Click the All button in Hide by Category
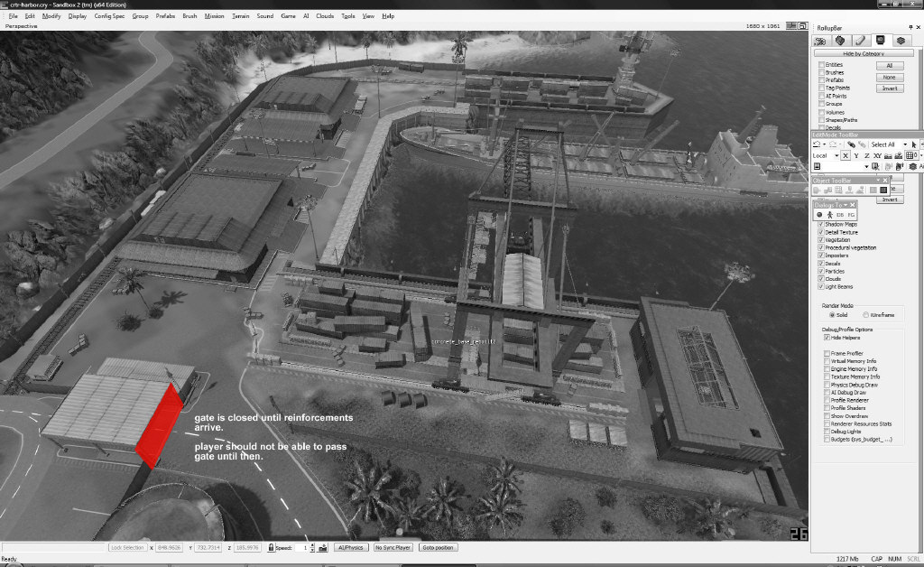This screenshot has width=924, height=567. tap(889, 65)
